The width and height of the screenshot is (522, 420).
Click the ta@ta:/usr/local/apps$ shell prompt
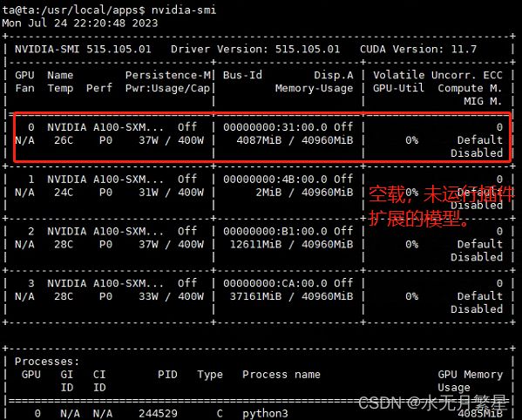tap(73, 10)
